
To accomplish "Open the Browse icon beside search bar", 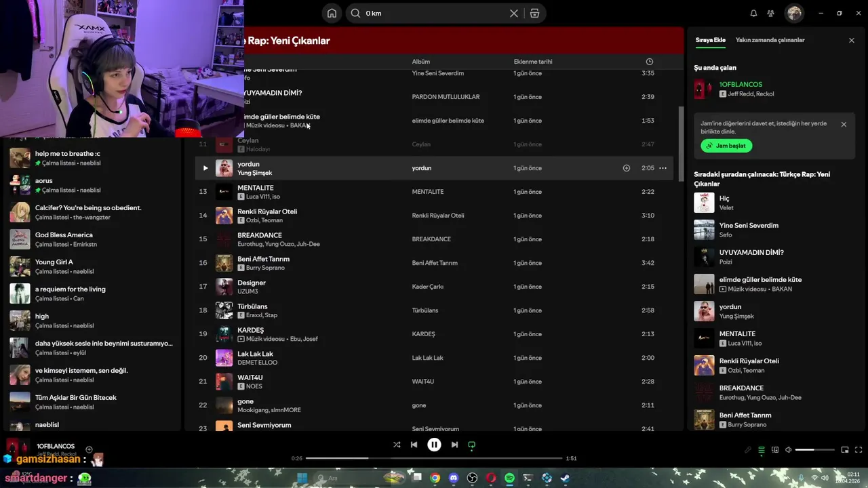I will tap(535, 14).
